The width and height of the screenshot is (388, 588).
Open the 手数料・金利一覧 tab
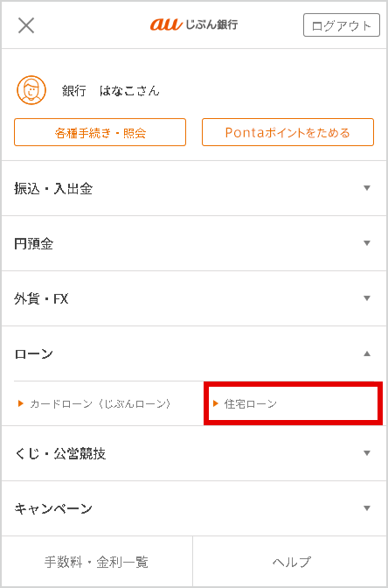(97, 562)
